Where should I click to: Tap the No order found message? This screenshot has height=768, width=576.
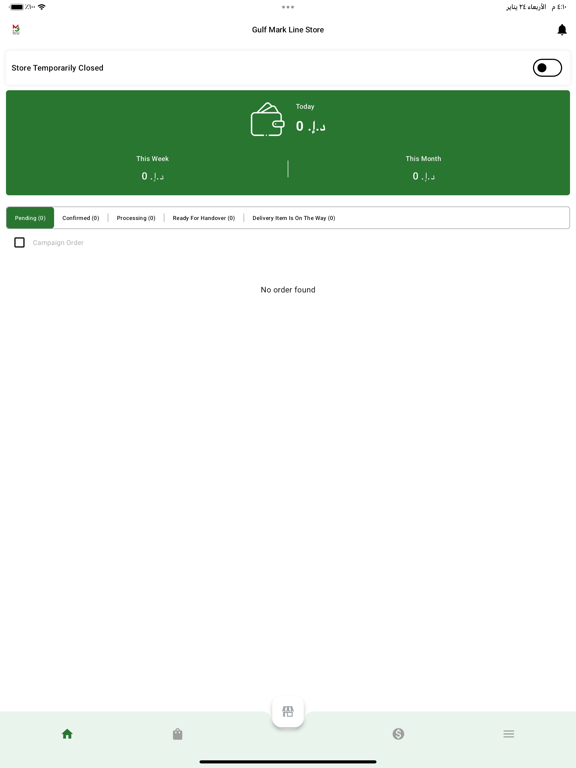[x=288, y=290]
